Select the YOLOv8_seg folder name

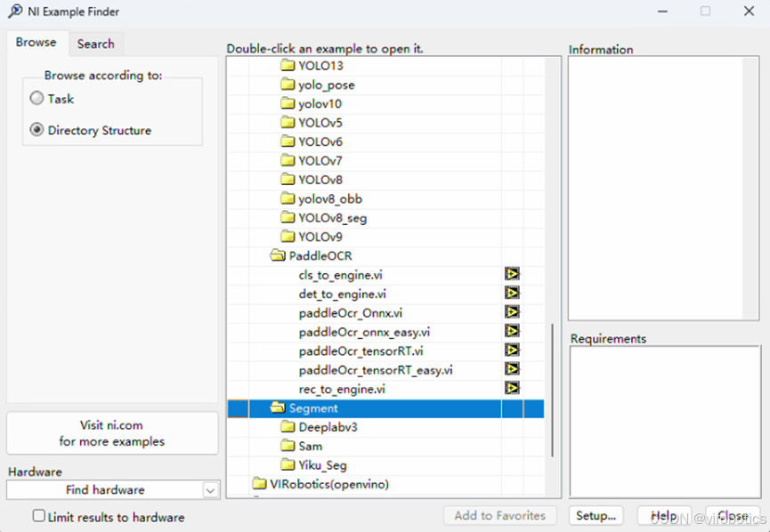point(332,218)
